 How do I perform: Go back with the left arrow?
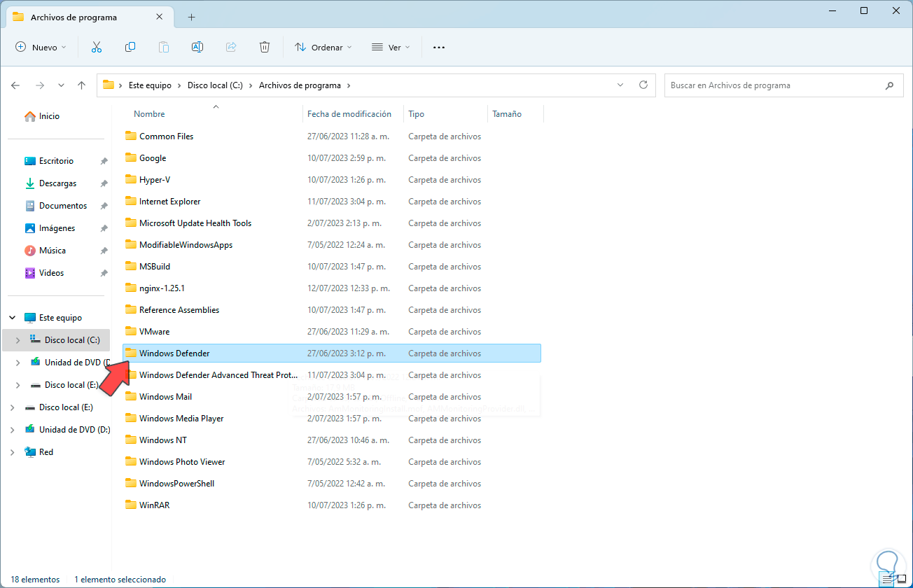pos(15,85)
